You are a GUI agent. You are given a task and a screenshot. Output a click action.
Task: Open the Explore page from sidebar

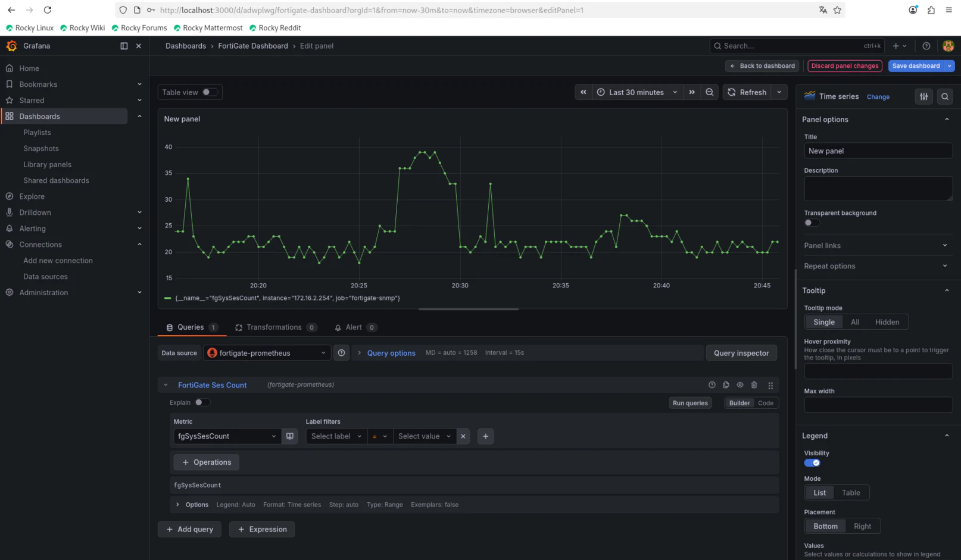(x=32, y=196)
